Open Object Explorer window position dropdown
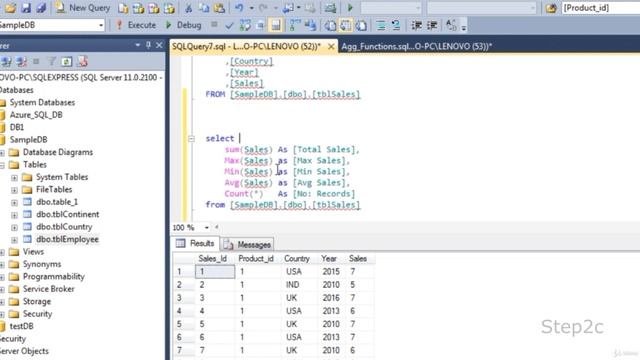 point(138,45)
